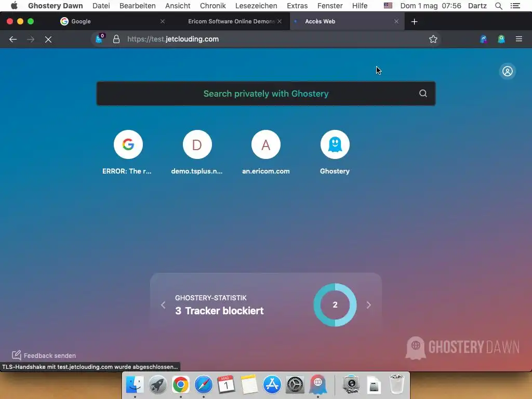Open a new tab with plus button
The image size is (532, 399).
click(414, 22)
